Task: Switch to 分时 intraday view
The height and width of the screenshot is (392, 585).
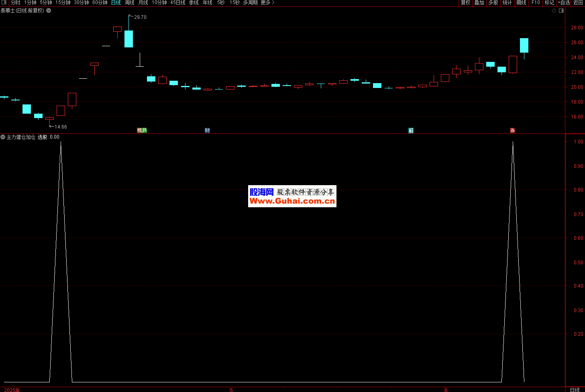Action: tap(16, 3)
